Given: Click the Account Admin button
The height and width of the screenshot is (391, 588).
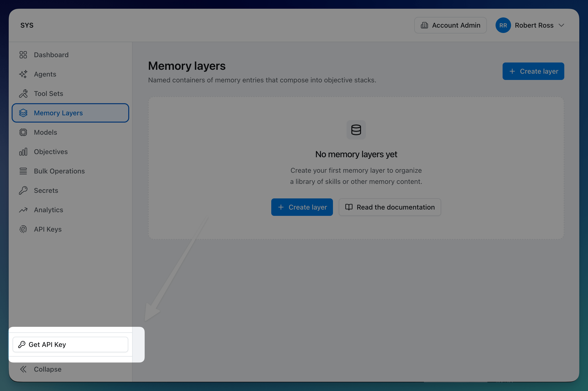Looking at the screenshot, I should (x=450, y=25).
